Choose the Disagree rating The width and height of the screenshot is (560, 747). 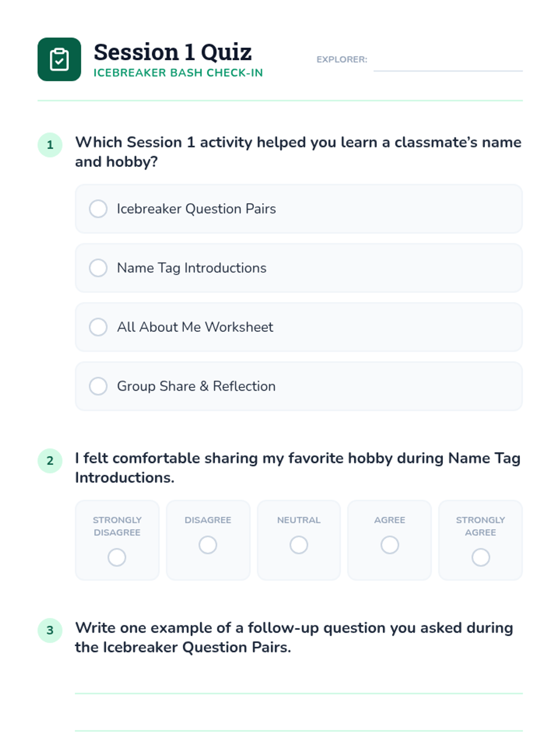point(208,545)
